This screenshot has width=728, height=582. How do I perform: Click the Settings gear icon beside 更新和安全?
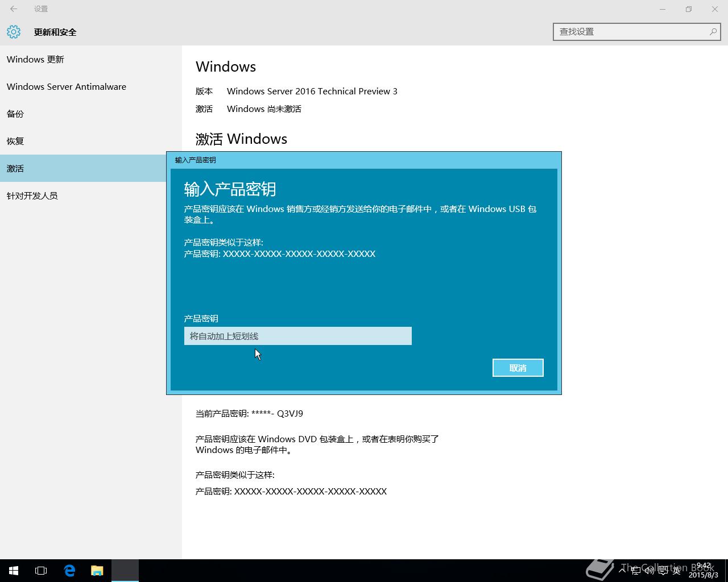[14, 32]
